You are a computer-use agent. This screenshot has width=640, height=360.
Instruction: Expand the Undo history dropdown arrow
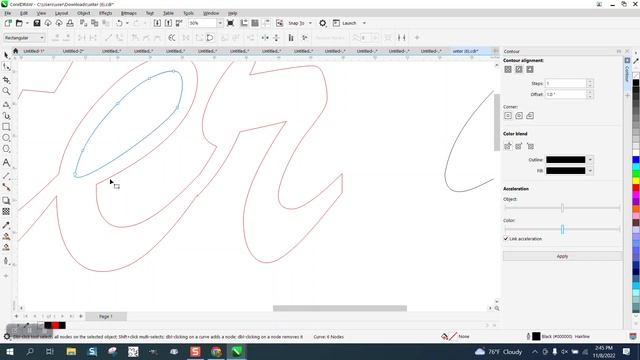pyautogui.click(x=127, y=23)
